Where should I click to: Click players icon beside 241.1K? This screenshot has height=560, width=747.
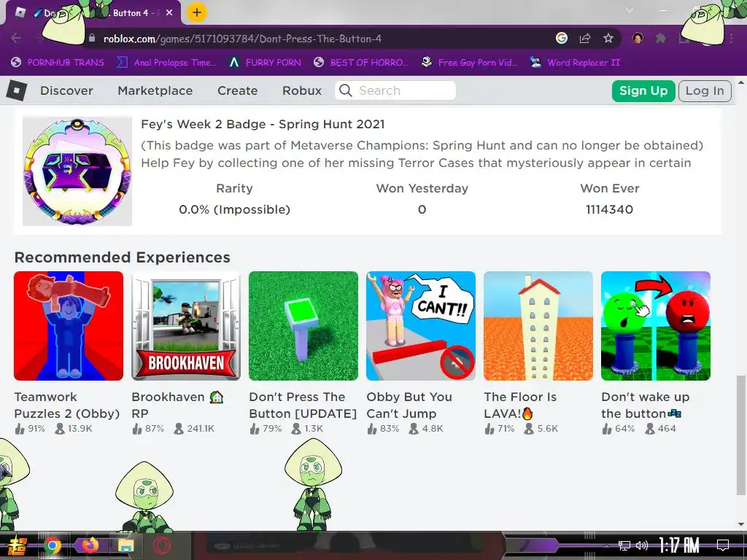pos(179,429)
